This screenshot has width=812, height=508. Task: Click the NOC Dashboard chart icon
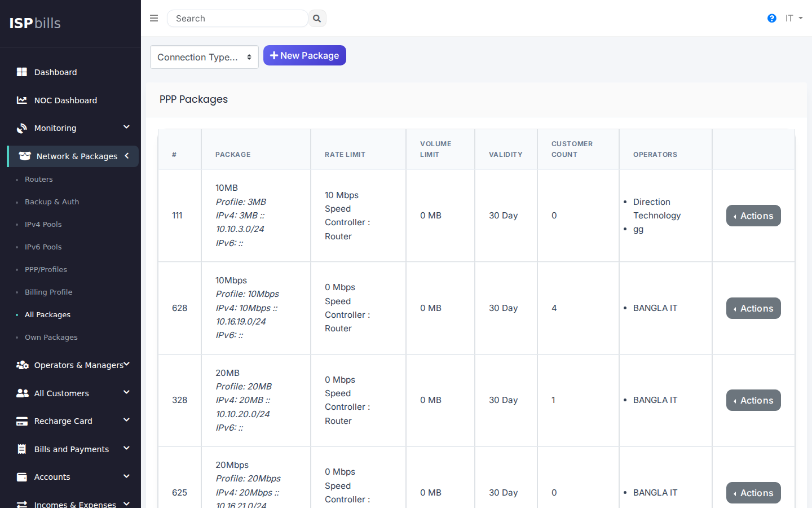[22, 100]
